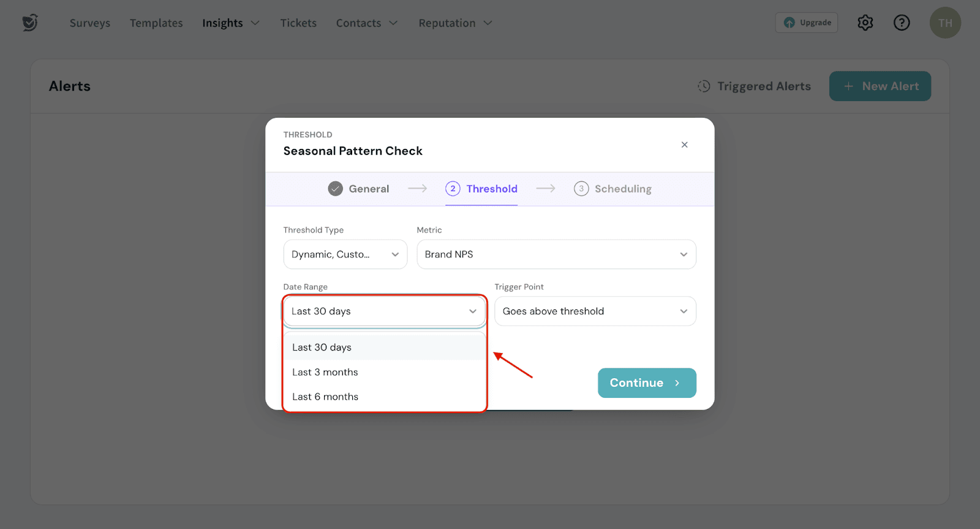Pick the Last 6 months option
This screenshot has height=529, width=980.
325,397
